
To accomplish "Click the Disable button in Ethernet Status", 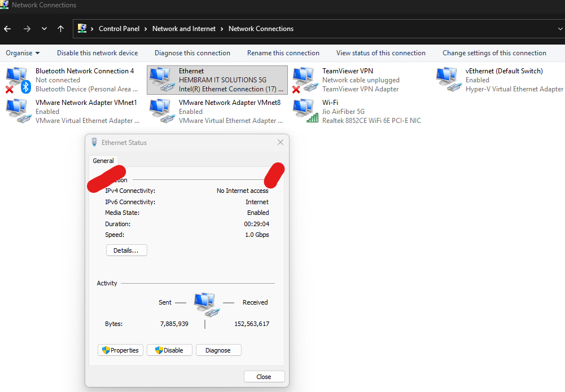I will 169,350.
